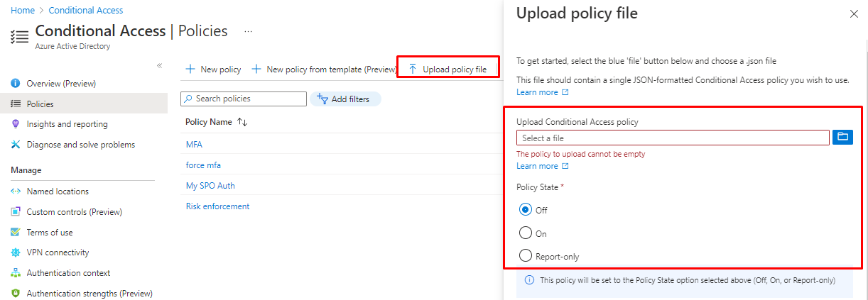Screen dimensions: 868x300
Task: Click the Named locations icon
Action: [x=16, y=191]
